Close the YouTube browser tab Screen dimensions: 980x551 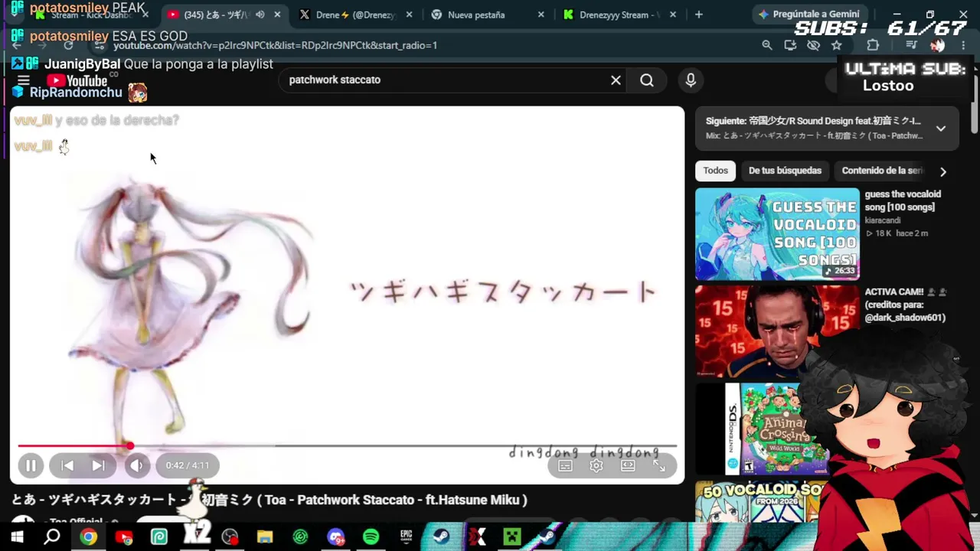[277, 15]
